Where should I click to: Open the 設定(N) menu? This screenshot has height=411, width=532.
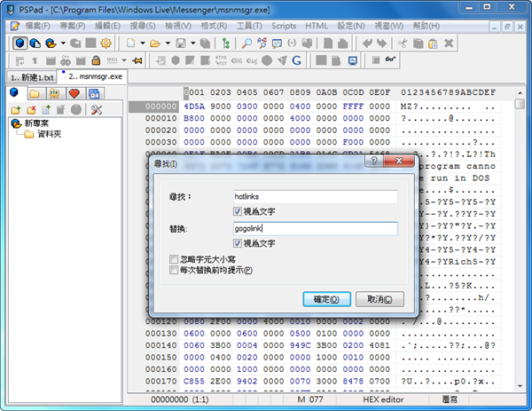tap(351, 26)
